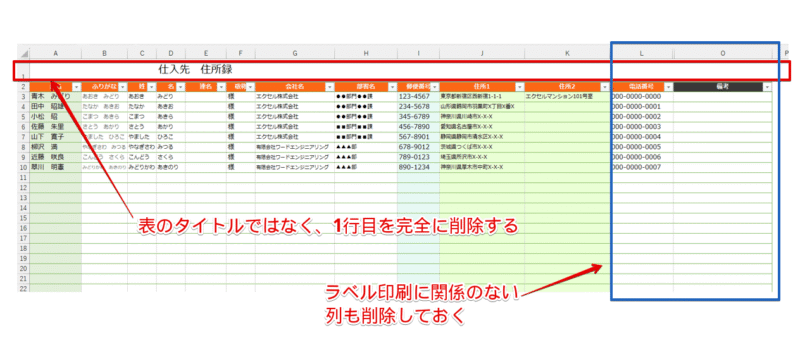Open the 住所1 column filter dropdown
The image size is (812, 361).
click(519, 87)
